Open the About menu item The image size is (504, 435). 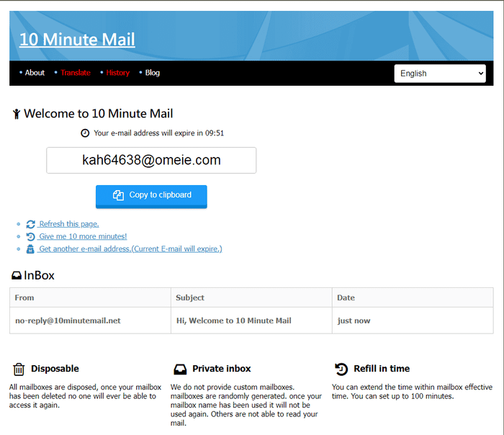(35, 73)
